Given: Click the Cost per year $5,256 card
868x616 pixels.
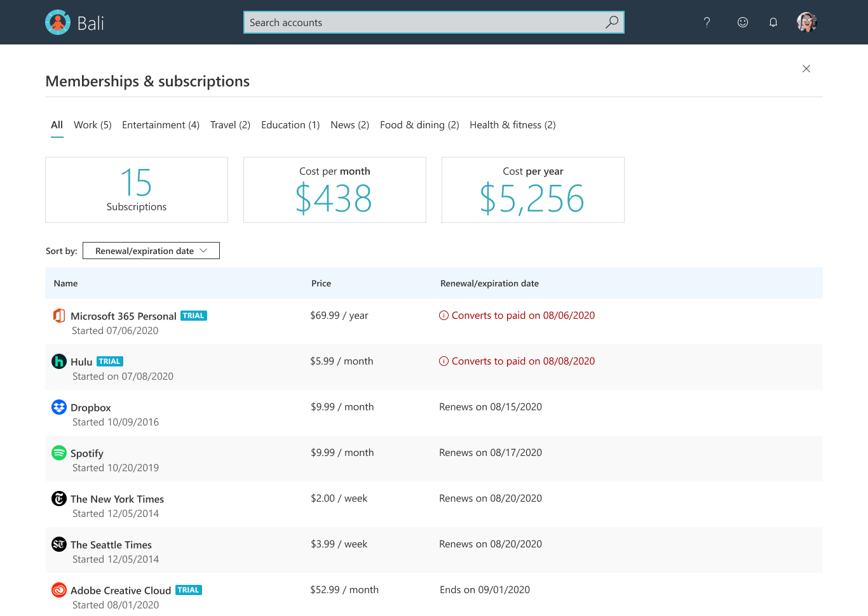Looking at the screenshot, I should 533,190.
